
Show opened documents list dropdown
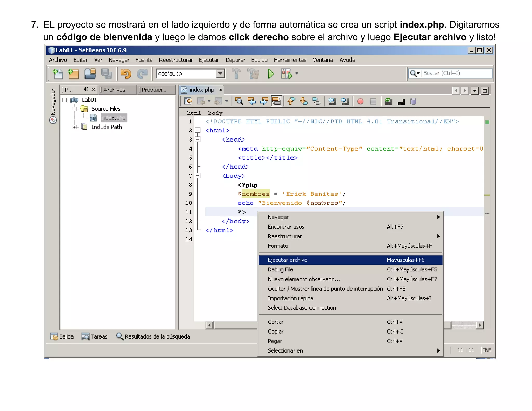(x=475, y=91)
